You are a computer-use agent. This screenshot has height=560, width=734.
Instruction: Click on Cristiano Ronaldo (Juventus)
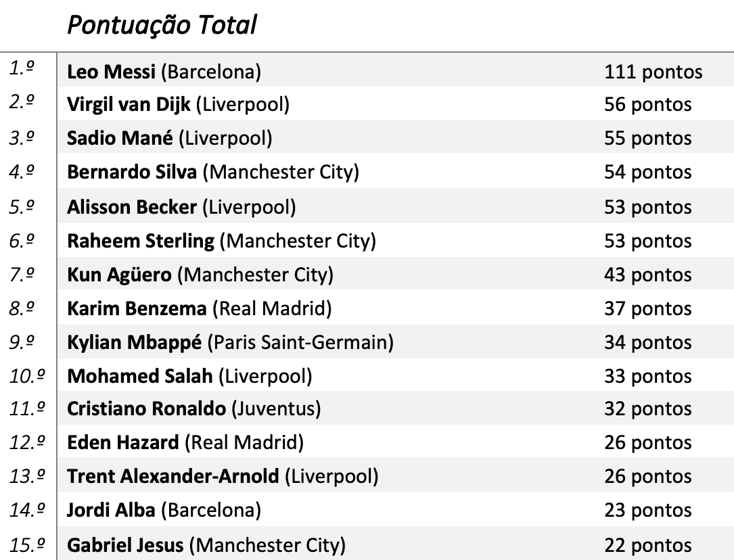[x=193, y=409]
